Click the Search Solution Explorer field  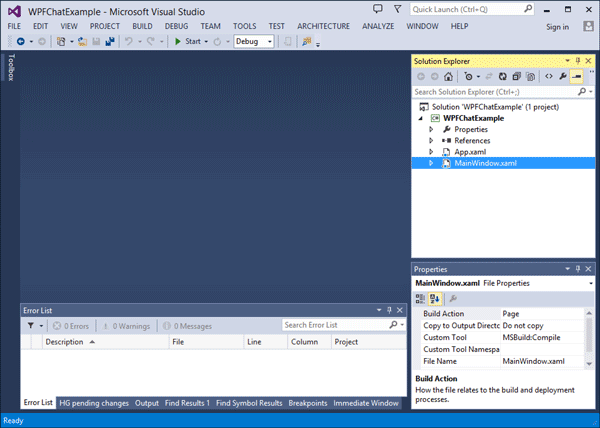coord(503,92)
